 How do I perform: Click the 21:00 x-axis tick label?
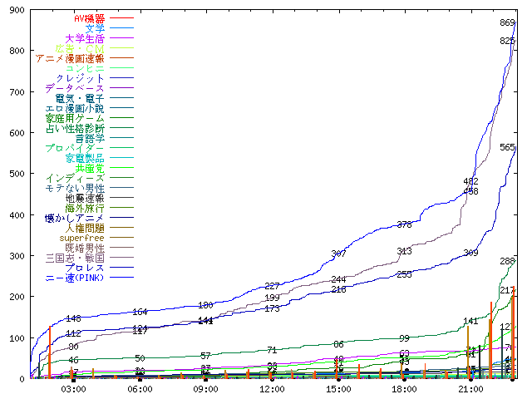tap(470, 388)
